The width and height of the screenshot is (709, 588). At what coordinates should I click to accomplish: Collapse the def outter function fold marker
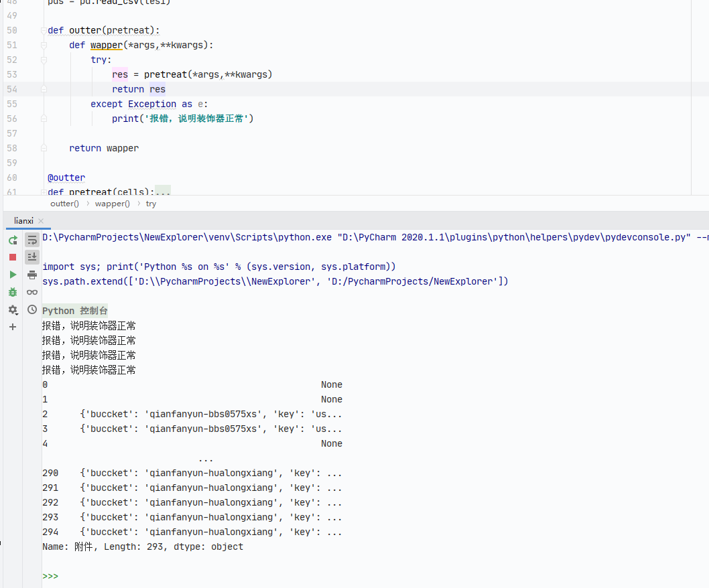click(44, 30)
